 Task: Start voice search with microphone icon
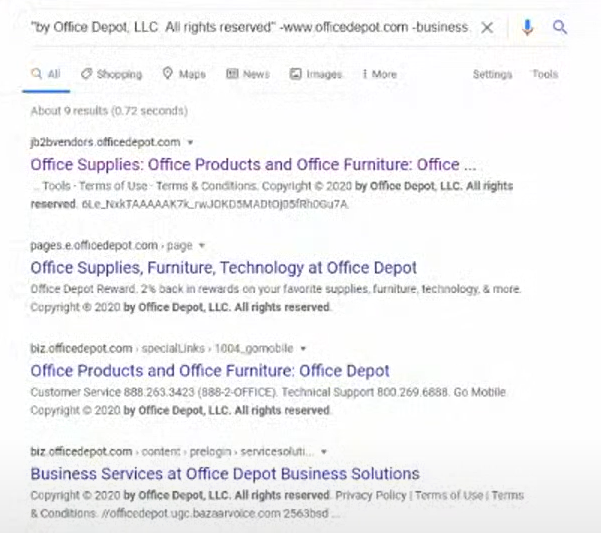click(x=528, y=28)
